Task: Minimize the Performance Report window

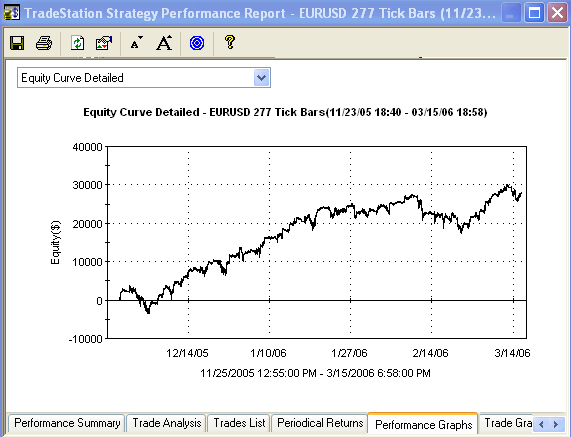Action: point(511,13)
